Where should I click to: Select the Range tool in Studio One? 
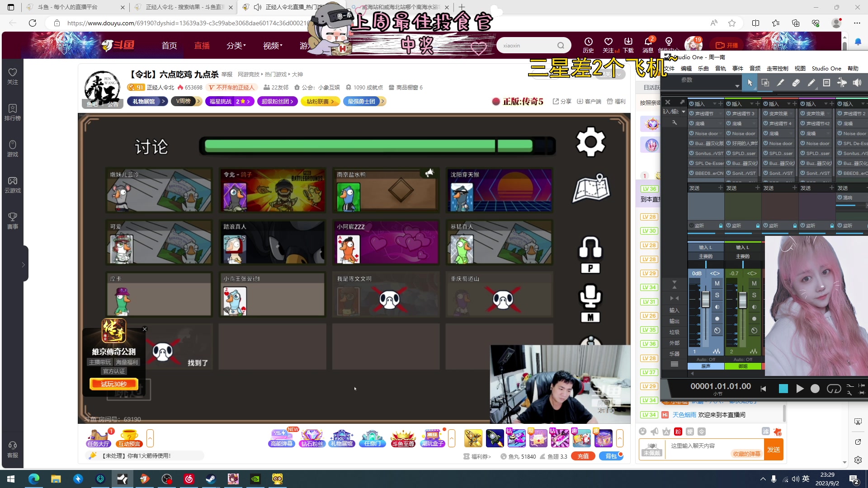[x=765, y=83]
